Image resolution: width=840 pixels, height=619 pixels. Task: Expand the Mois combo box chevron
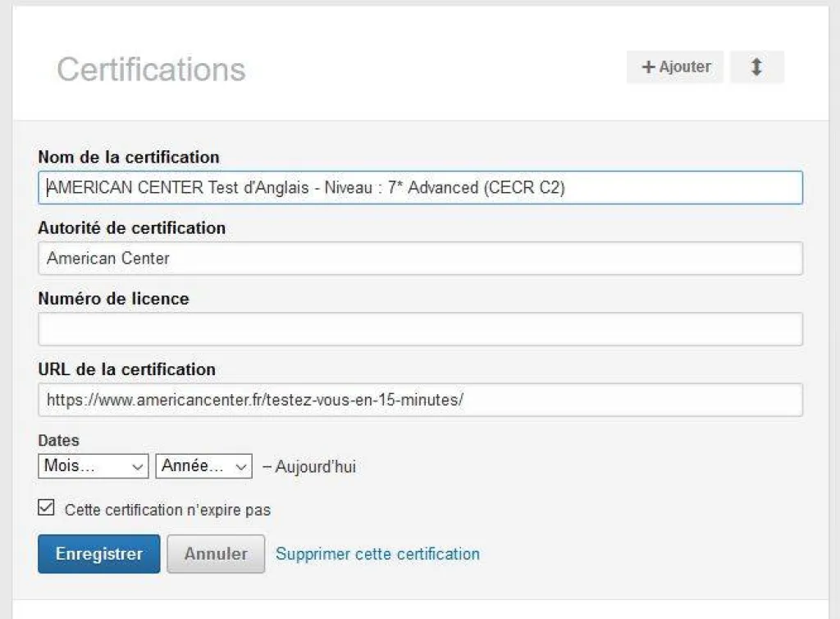pyautogui.click(x=137, y=466)
